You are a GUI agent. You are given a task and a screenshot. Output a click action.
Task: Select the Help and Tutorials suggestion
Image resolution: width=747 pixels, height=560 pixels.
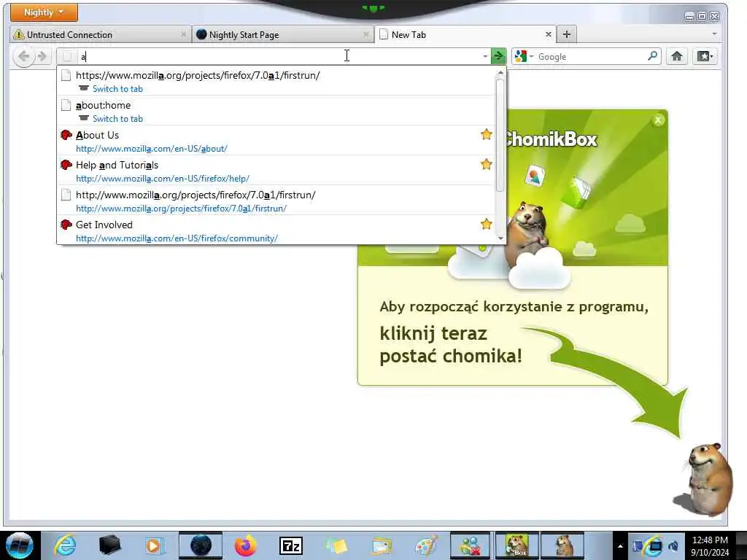click(x=276, y=171)
